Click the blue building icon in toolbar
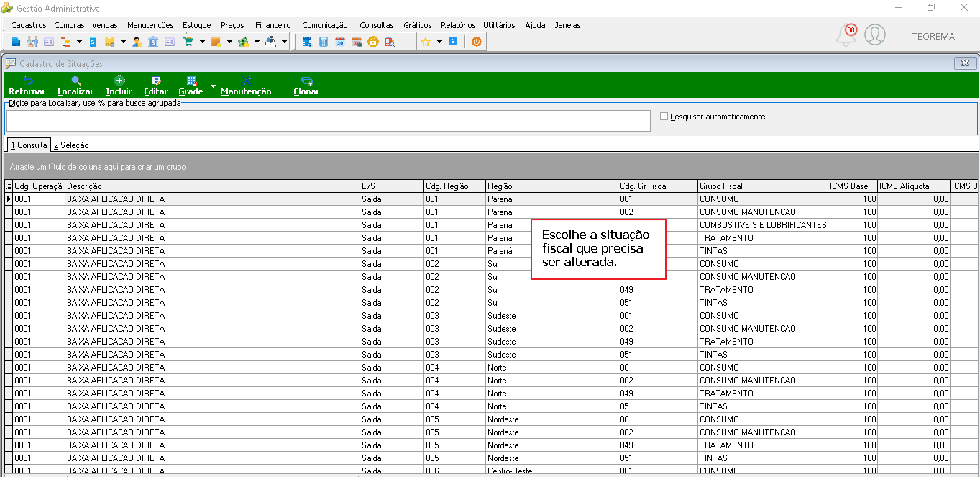This screenshot has height=477, width=980. click(15, 42)
